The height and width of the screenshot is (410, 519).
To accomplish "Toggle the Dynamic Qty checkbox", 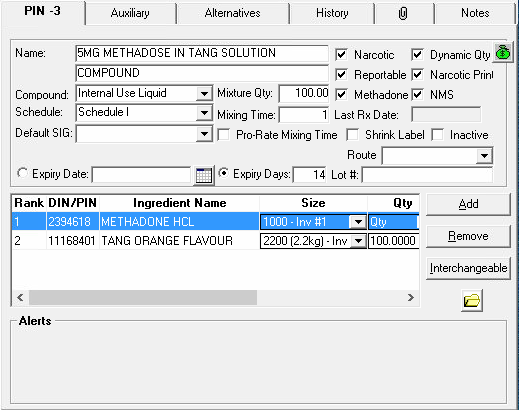I will [417, 54].
